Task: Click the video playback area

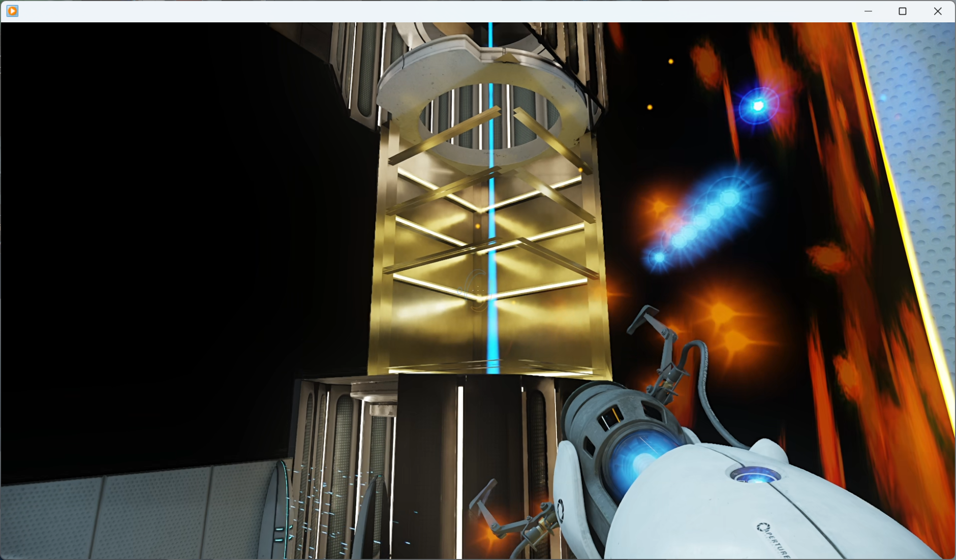Action: (478, 291)
